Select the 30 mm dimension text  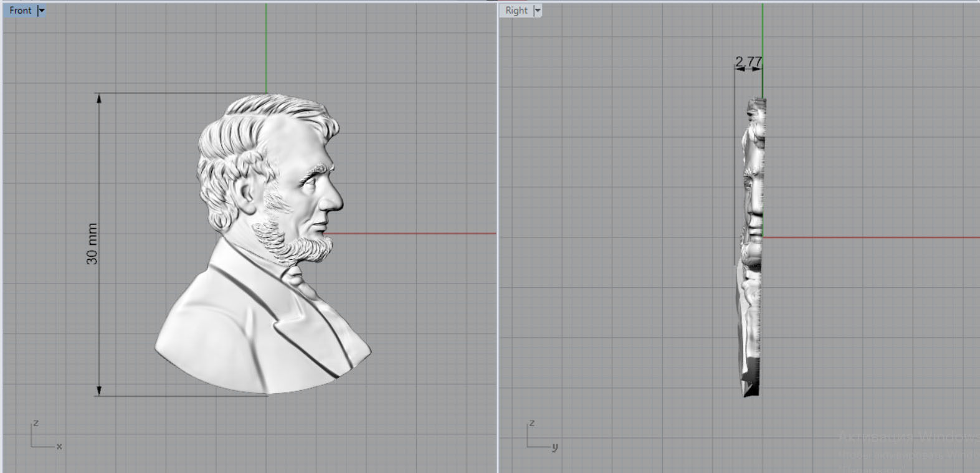point(92,244)
